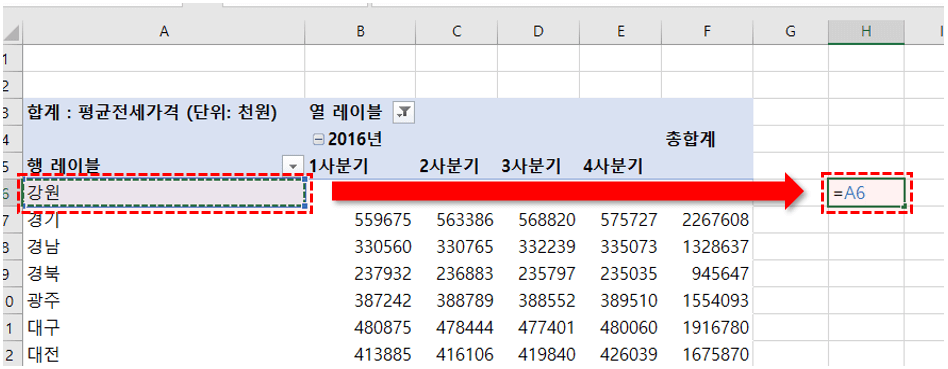Click the 행 레이블 cell text

pyautogui.click(x=63, y=165)
